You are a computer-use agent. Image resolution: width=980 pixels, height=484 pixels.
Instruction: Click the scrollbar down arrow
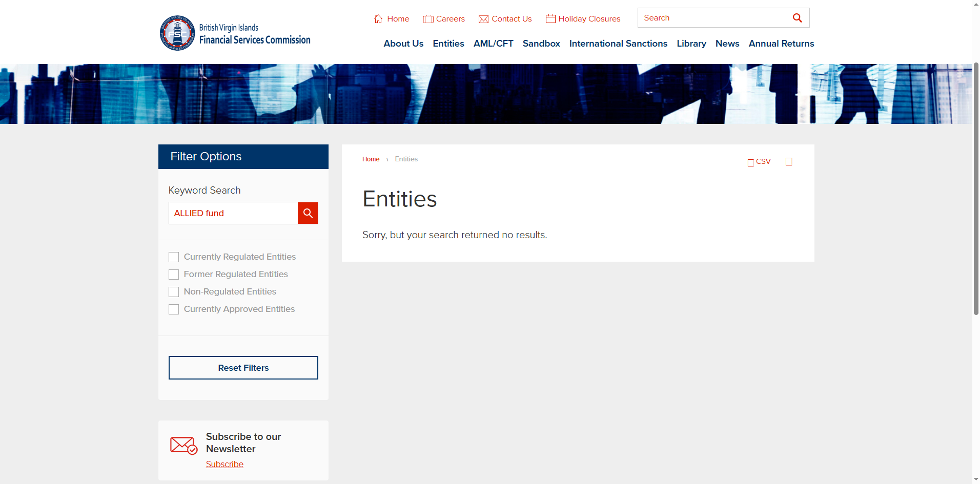pos(976,479)
